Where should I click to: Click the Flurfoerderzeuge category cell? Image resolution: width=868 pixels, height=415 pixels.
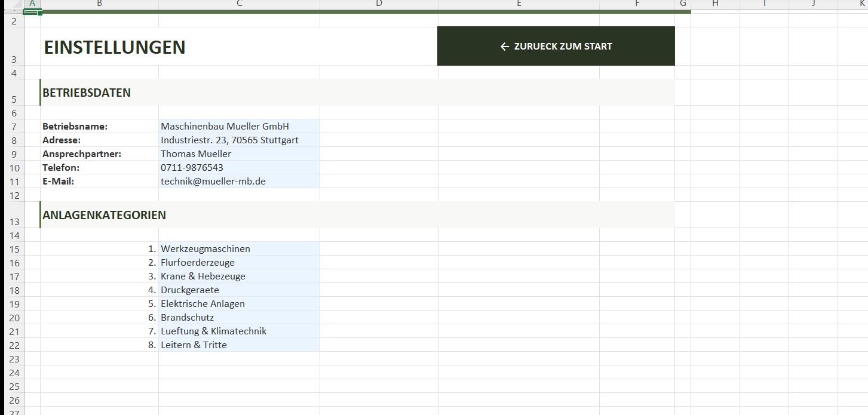point(239,262)
